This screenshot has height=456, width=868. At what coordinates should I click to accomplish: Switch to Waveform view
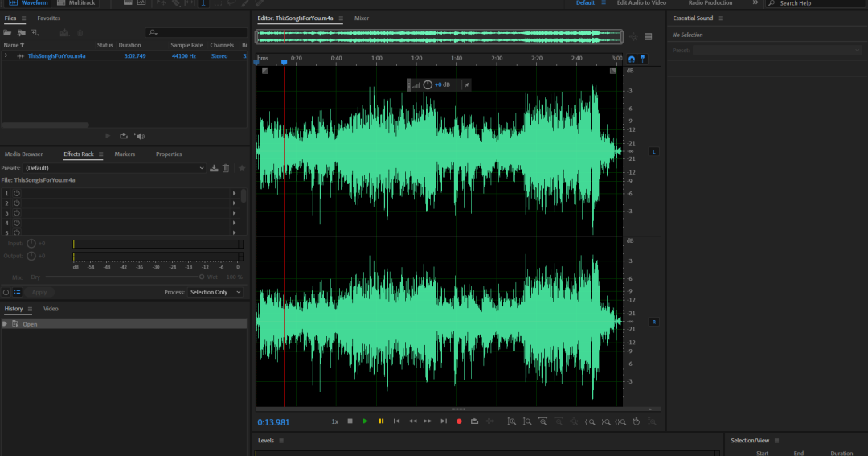click(x=27, y=2)
